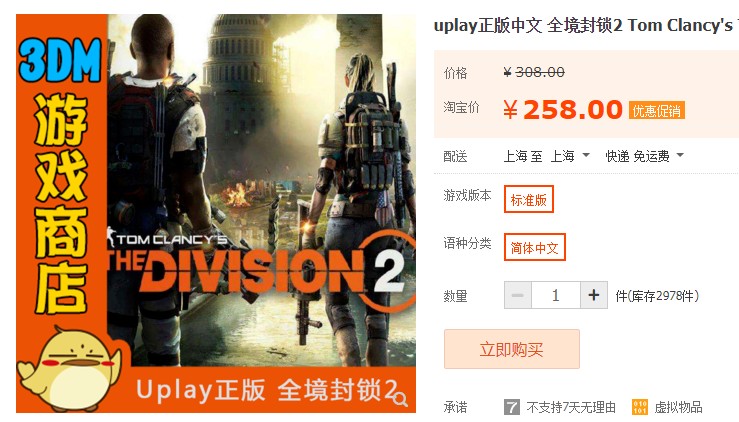Click the 虚拟物品 label
This screenshot has height=422, width=739.
point(678,407)
